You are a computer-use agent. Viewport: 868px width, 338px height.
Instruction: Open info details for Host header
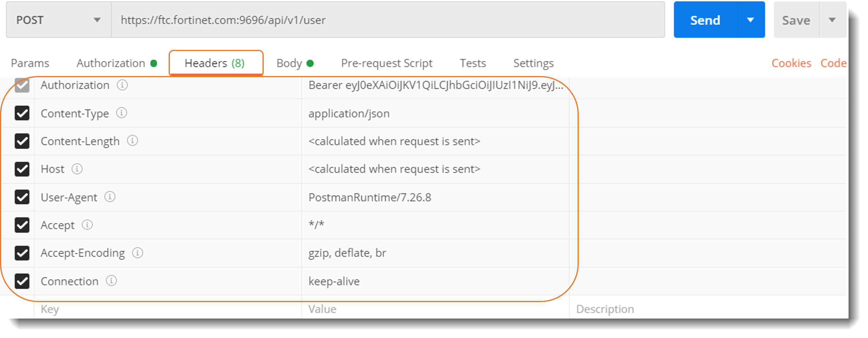pos(77,169)
